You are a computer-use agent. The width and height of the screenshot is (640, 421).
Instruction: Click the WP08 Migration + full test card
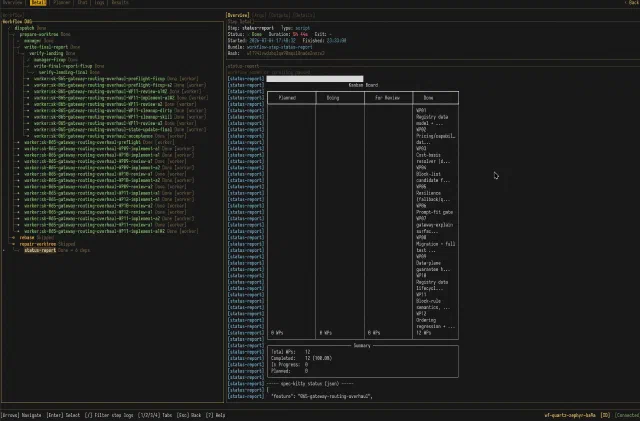coord(435,244)
